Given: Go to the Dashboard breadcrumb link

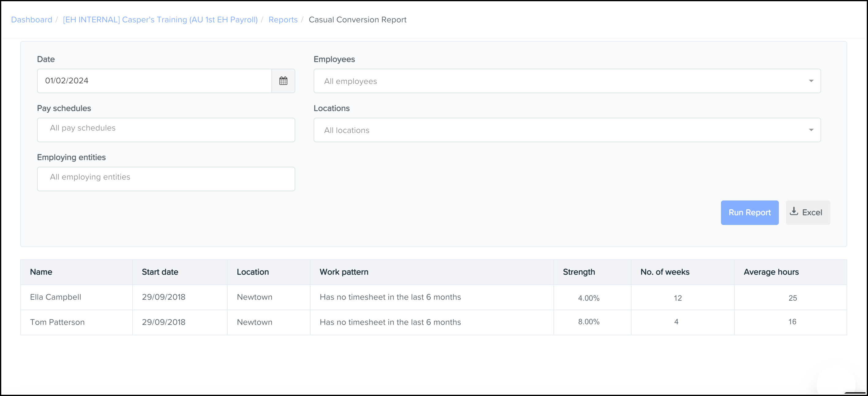Looking at the screenshot, I should pyautogui.click(x=32, y=20).
